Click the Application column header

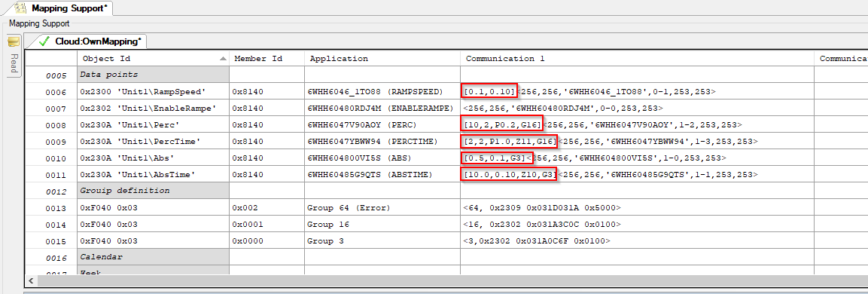point(382,58)
